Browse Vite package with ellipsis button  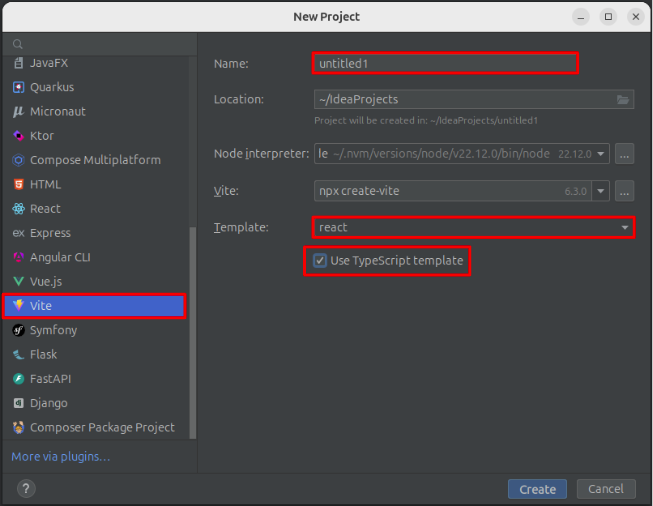click(x=624, y=191)
